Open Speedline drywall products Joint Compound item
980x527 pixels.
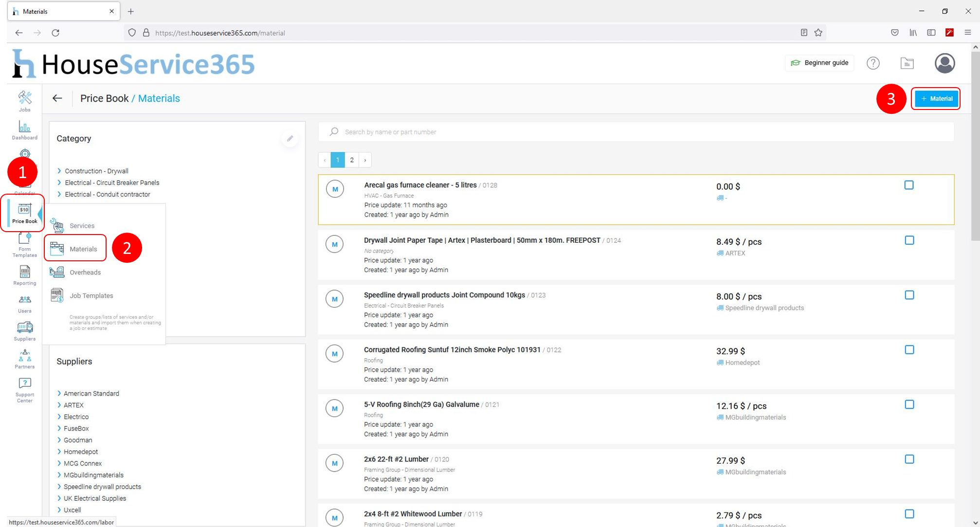(444, 295)
